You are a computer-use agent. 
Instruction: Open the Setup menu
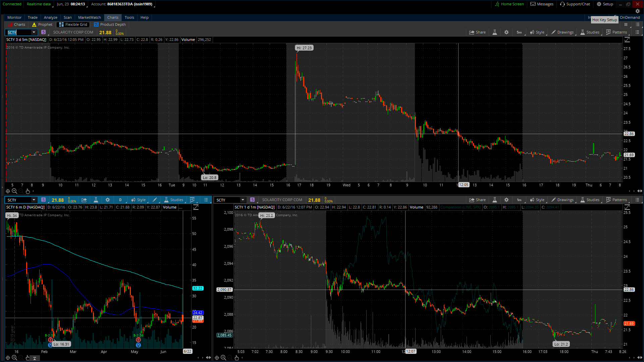(x=605, y=4)
